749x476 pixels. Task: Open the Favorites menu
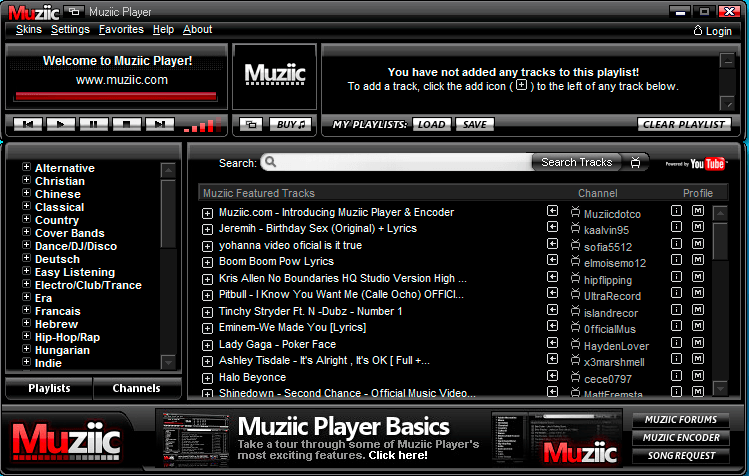[x=121, y=30]
